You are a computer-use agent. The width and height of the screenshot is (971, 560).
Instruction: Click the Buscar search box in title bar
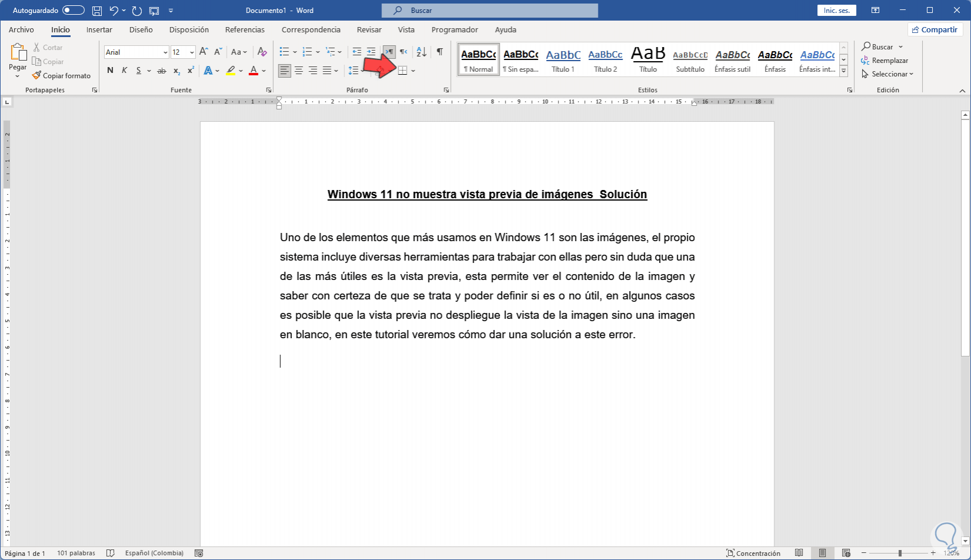tap(490, 11)
